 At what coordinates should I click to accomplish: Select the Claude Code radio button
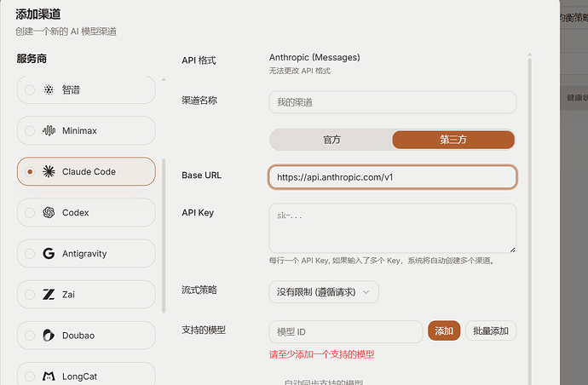coord(30,172)
